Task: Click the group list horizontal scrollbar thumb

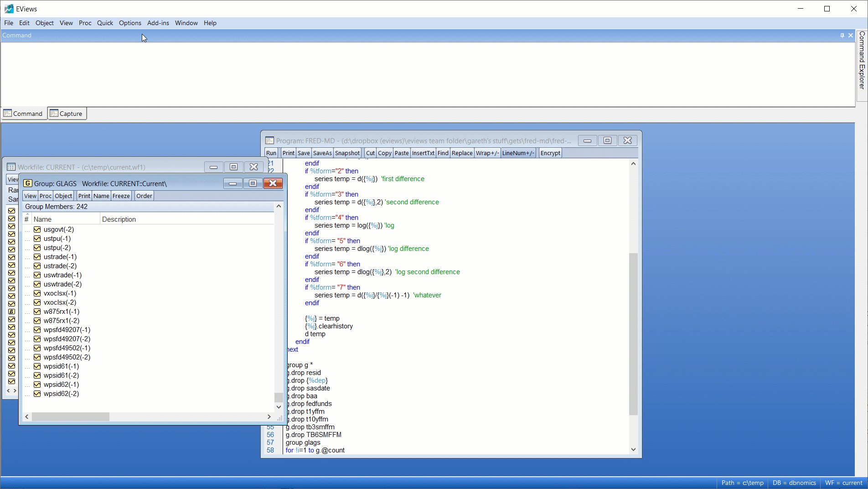Action: (x=71, y=416)
